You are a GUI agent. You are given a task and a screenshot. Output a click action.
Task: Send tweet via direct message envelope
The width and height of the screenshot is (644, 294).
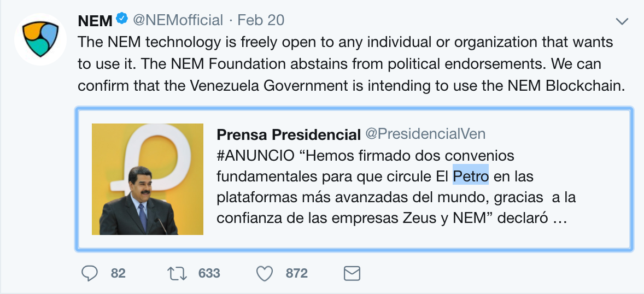pos(352,273)
